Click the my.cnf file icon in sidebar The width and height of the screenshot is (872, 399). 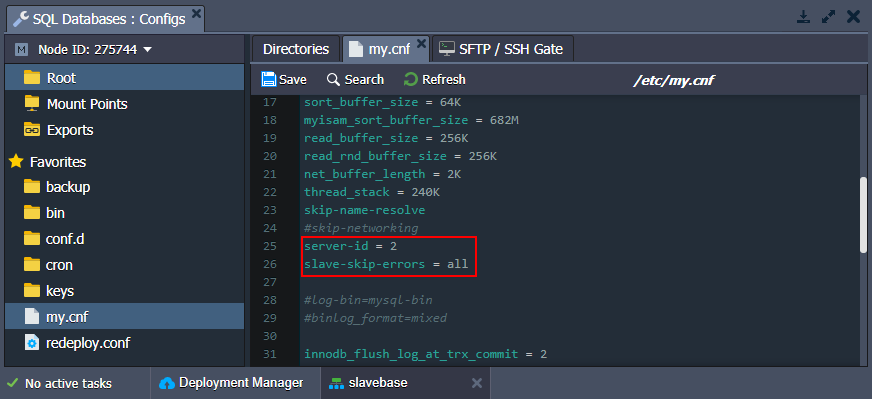(32, 317)
